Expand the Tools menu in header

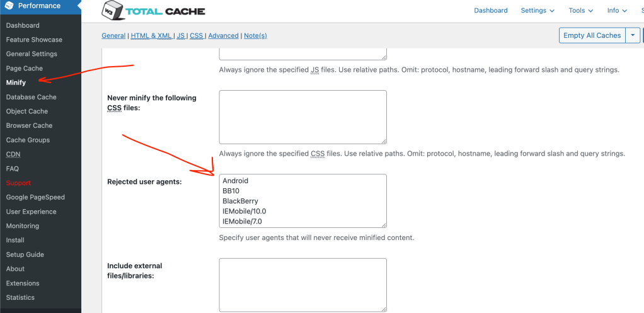(x=581, y=11)
